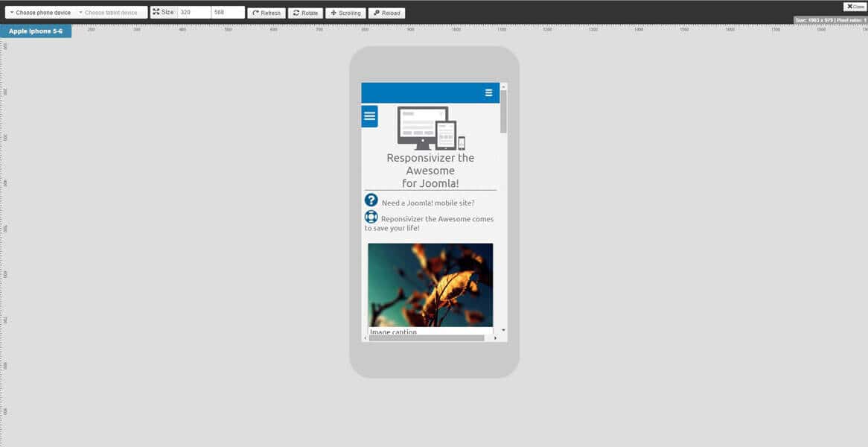Open the Choose phone device dropdown
The width and height of the screenshot is (868, 447).
(40, 13)
